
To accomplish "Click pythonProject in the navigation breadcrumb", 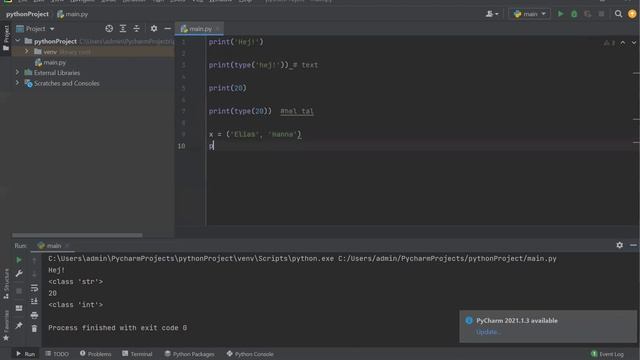I will (x=27, y=14).
